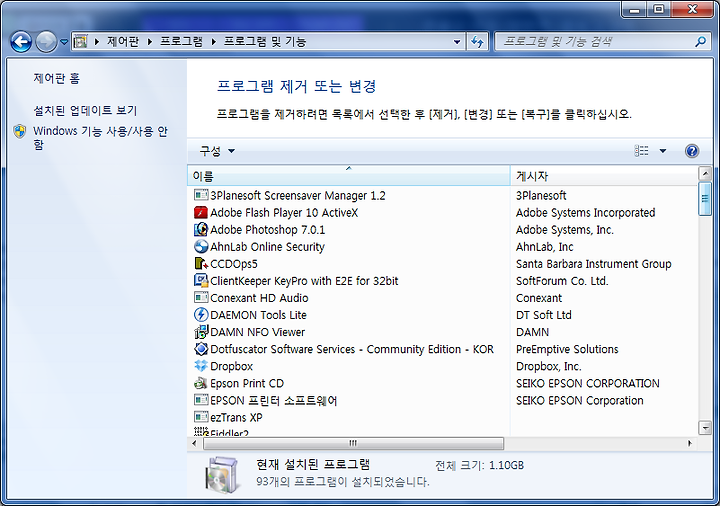Open the view options dropdown arrow
This screenshot has height=506, width=720.
click(x=663, y=151)
